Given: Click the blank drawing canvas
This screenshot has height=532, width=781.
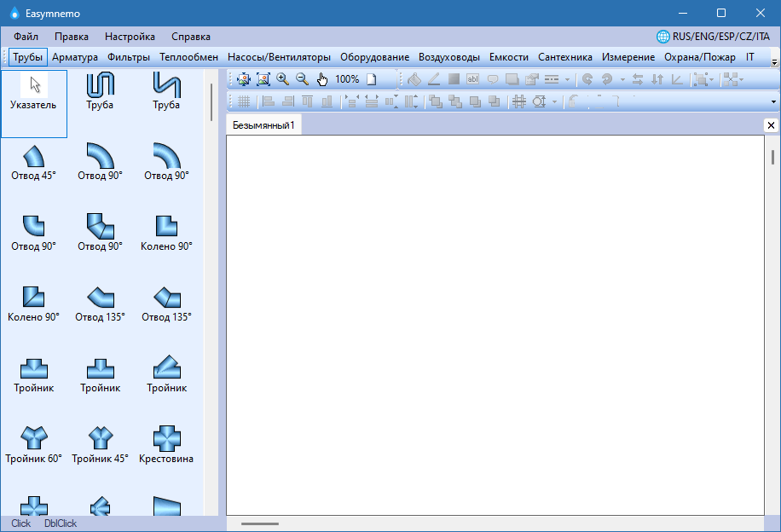Looking at the screenshot, I should (x=495, y=325).
